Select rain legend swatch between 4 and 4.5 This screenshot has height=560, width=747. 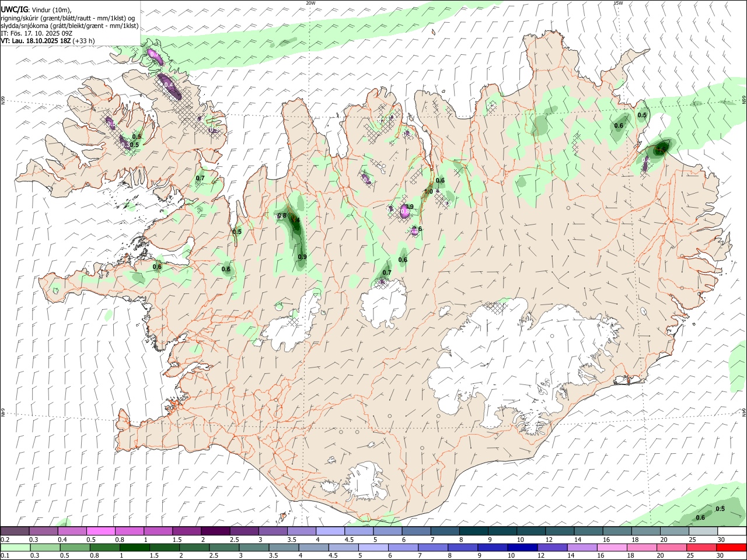coord(313,547)
